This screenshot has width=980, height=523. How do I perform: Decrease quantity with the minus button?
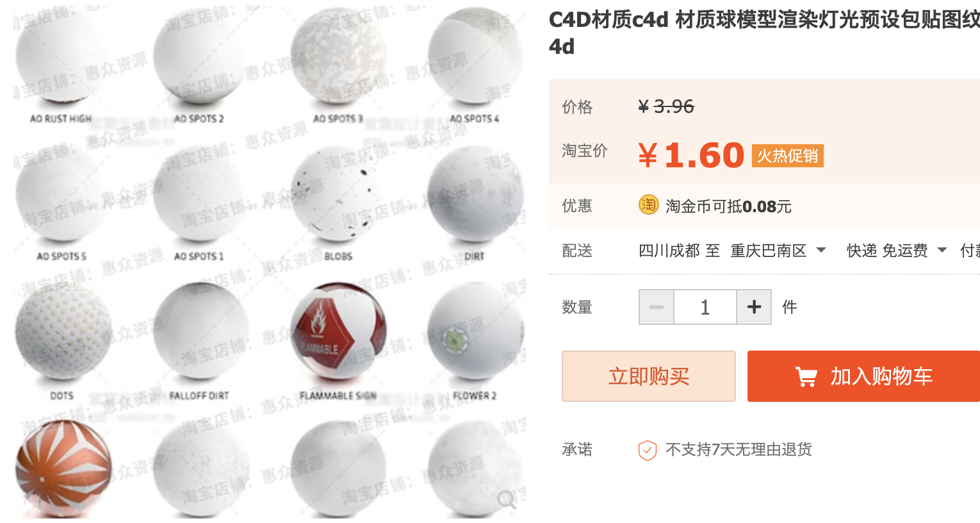coord(657,307)
